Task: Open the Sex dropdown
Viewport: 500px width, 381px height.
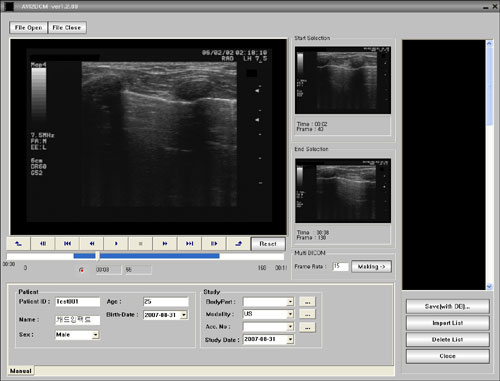Action: (96, 335)
